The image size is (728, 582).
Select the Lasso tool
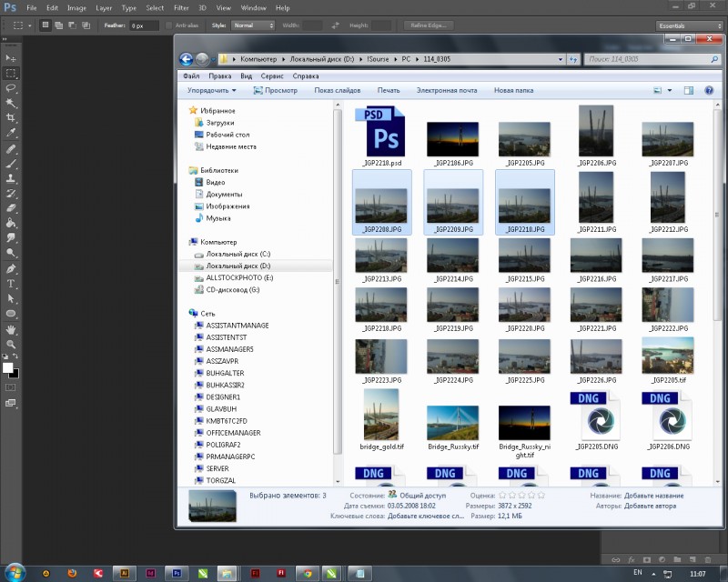click(x=11, y=88)
